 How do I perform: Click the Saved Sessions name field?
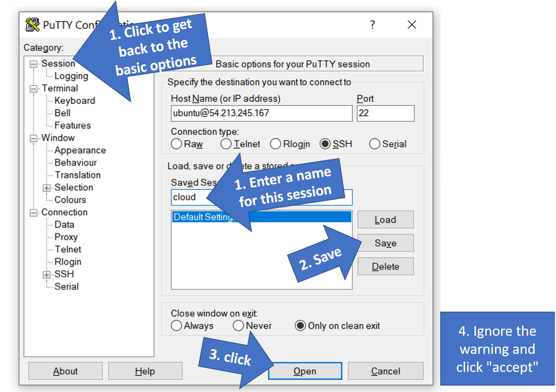coord(262,197)
